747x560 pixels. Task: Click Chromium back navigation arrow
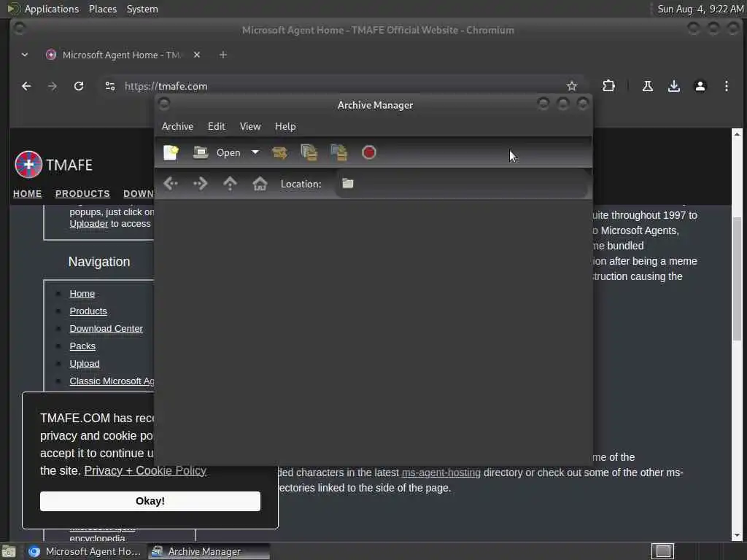26,86
